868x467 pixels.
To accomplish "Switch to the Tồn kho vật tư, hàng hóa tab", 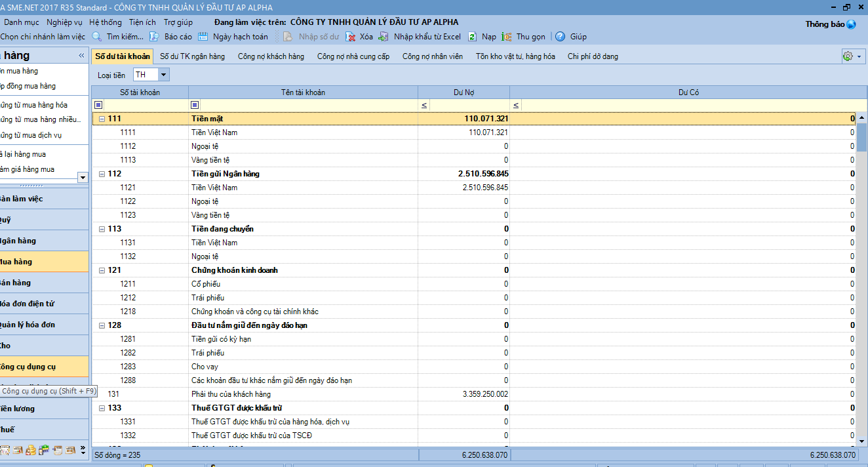I will tap(515, 56).
